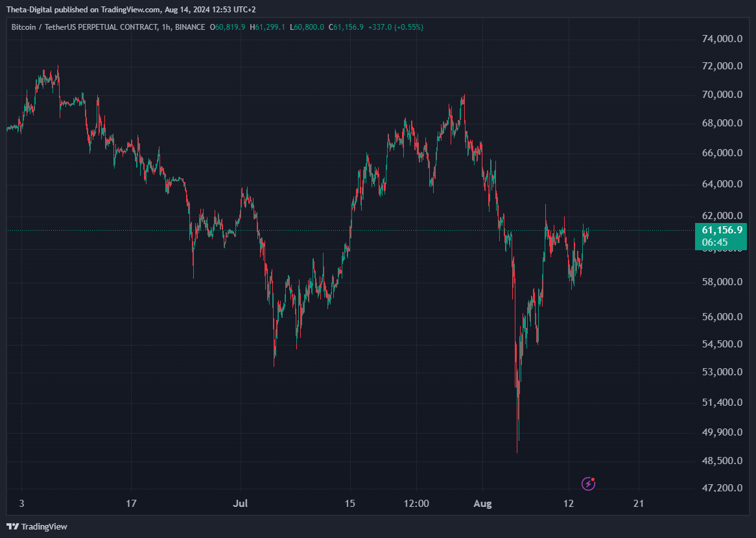Click the 3 date label on time axis
The image size is (756, 538).
coord(21,504)
